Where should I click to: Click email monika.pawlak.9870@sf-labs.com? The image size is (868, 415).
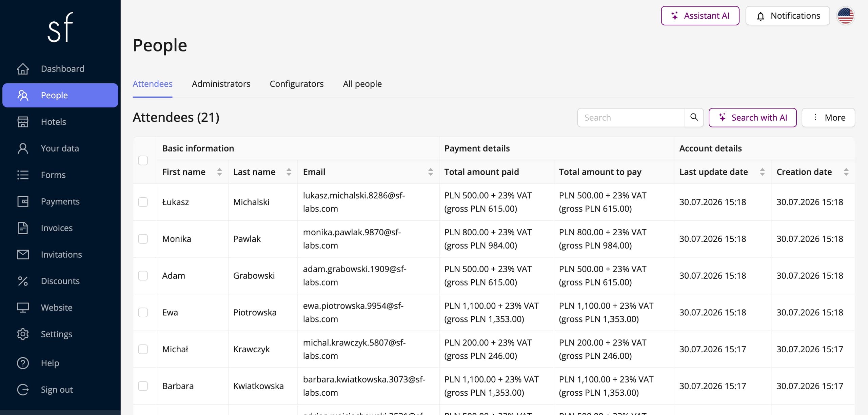(352, 239)
